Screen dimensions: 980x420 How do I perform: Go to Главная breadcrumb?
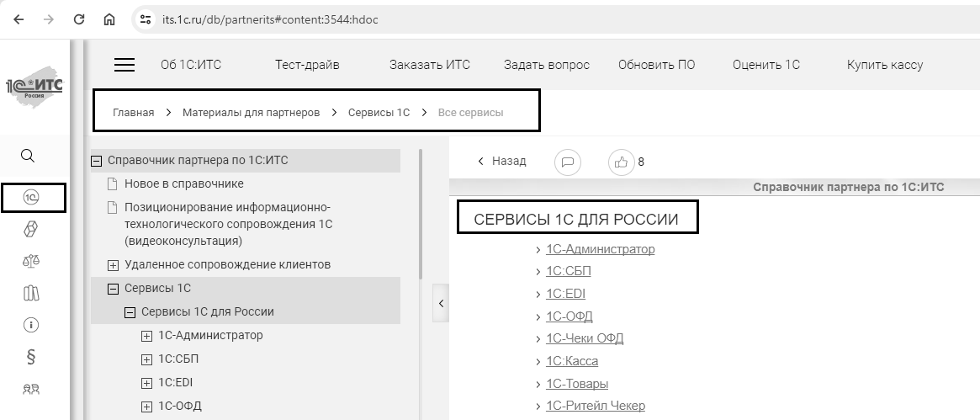pyautogui.click(x=133, y=113)
